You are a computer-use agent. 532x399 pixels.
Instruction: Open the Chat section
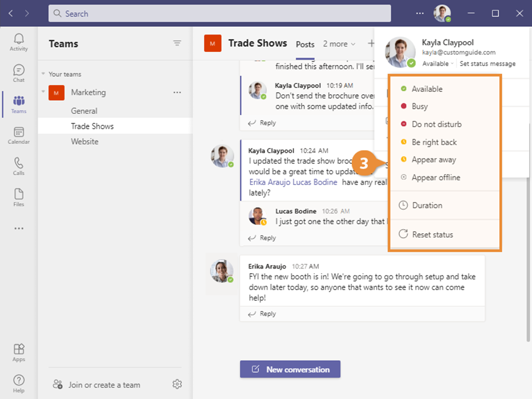click(x=18, y=73)
